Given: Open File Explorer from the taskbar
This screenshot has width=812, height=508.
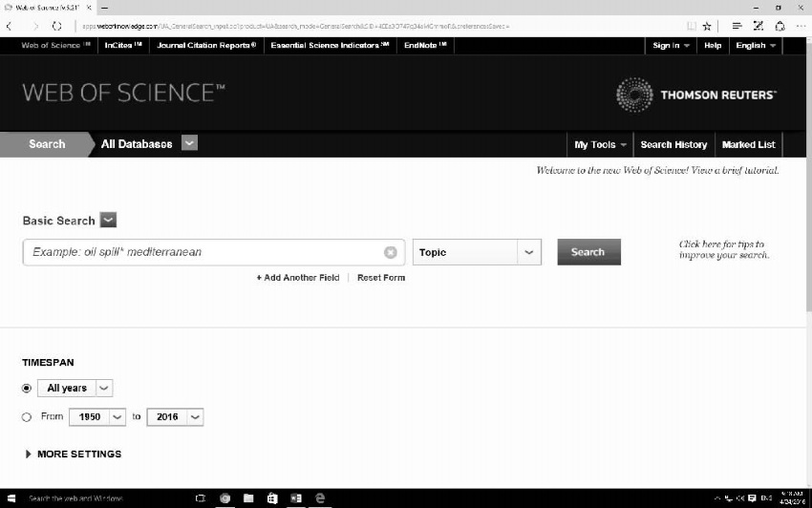Looking at the screenshot, I should pyautogui.click(x=248, y=498).
